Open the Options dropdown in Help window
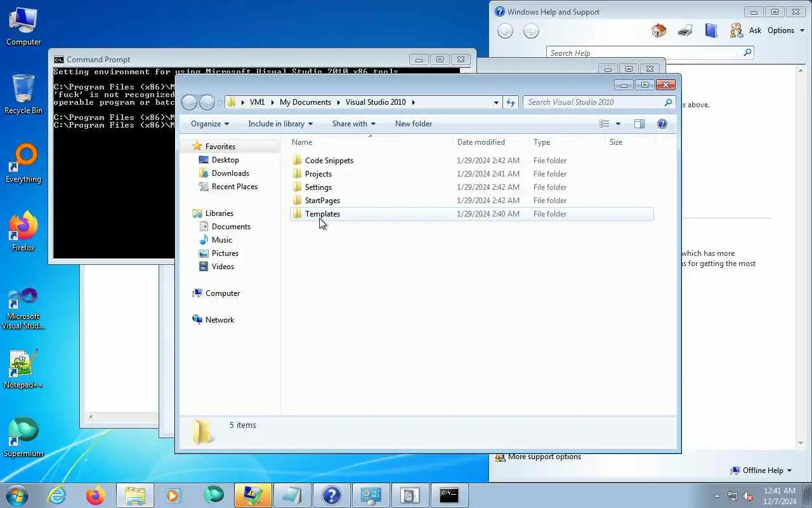 coord(785,30)
